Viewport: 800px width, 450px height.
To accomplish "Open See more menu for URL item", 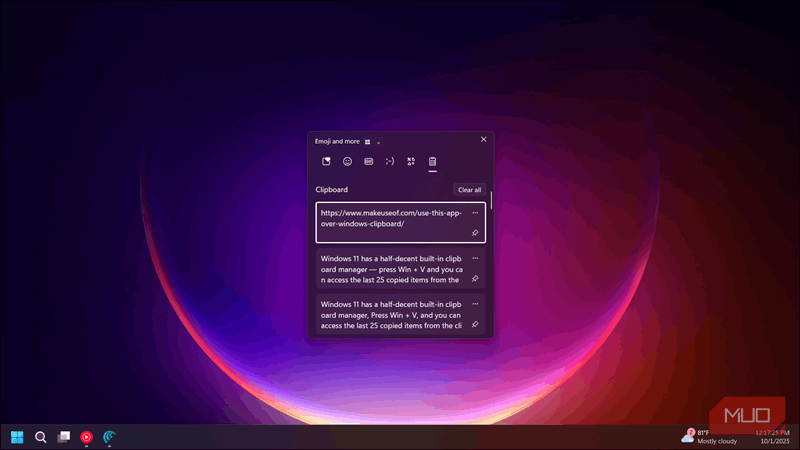I will pyautogui.click(x=475, y=212).
